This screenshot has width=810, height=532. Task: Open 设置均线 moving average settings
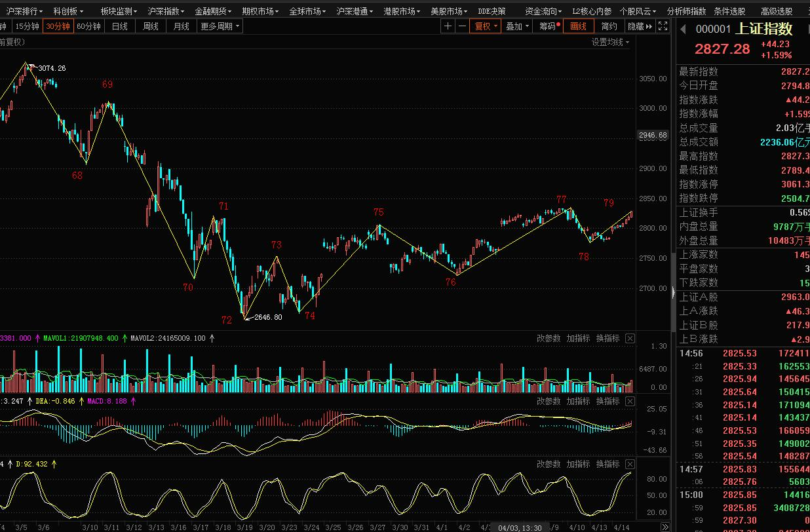pyautogui.click(x=610, y=42)
